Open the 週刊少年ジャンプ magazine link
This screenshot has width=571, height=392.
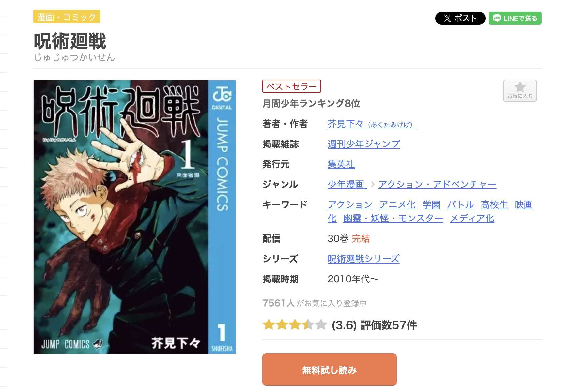coord(363,144)
